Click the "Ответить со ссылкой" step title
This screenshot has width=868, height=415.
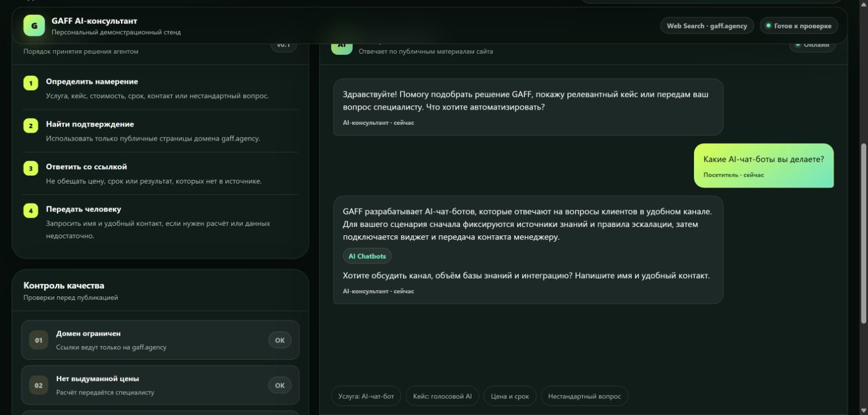pos(87,167)
